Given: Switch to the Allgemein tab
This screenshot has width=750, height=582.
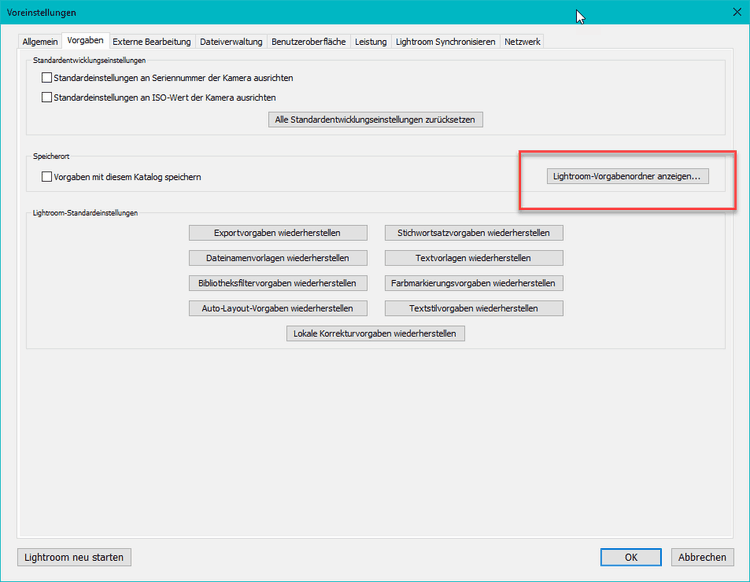Looking at the screenshot, I should click(40, 42).
